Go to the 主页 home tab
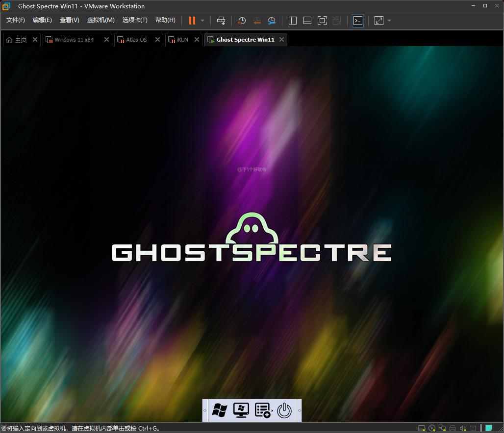 17,40
